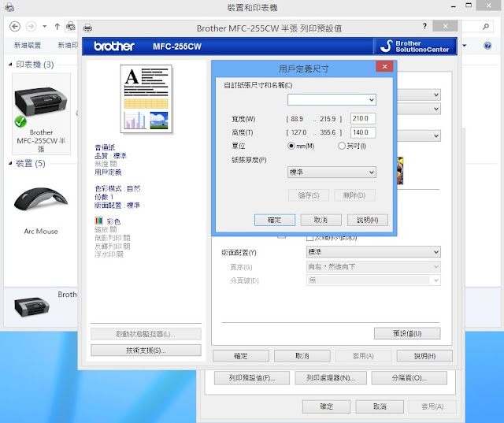The width and height of the screenshot is (504, 423).
Task: Click the printer icon in dialog title bar
Action: [x=87, y=28]
